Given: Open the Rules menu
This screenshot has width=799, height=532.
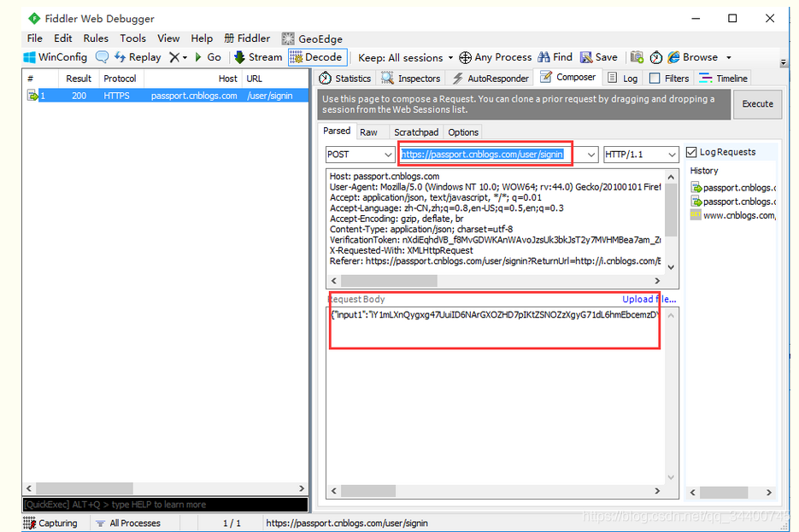Looking at the screenshot, I should point(96,38).
